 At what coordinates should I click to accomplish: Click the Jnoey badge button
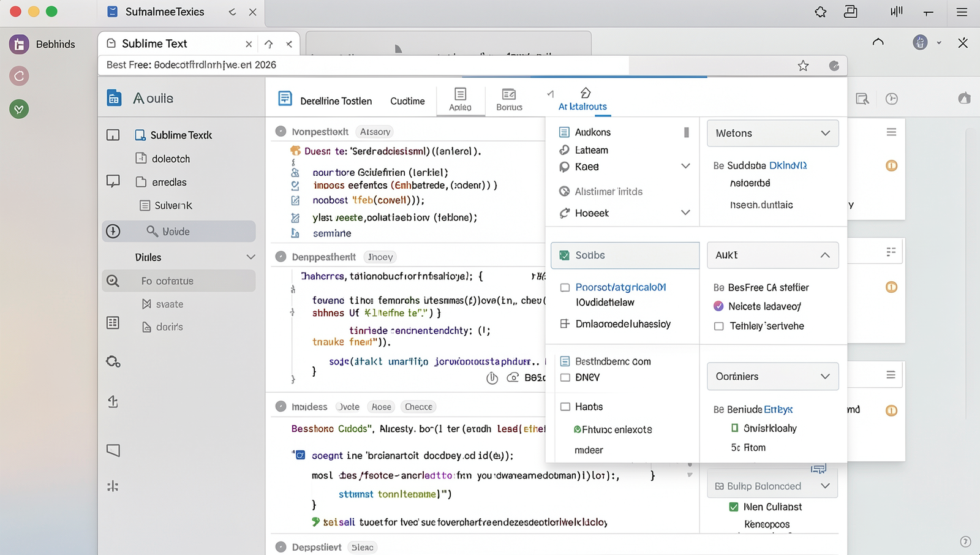[380, 257]
